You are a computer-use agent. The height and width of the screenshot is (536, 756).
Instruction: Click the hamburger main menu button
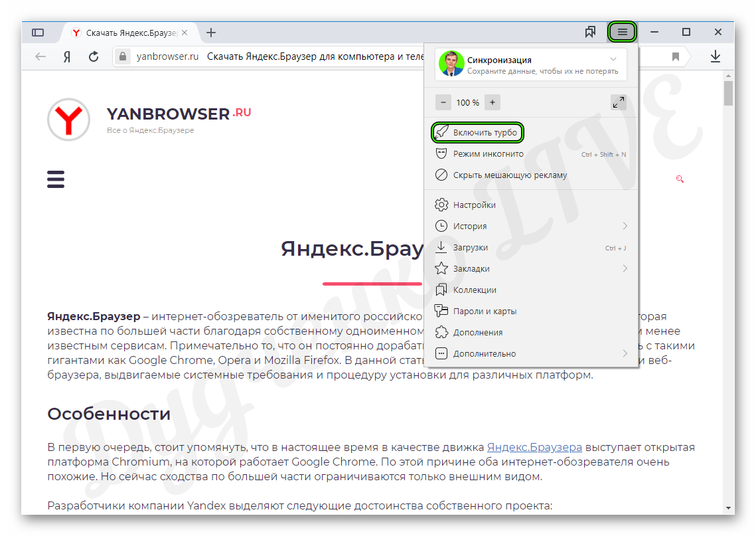622,33
